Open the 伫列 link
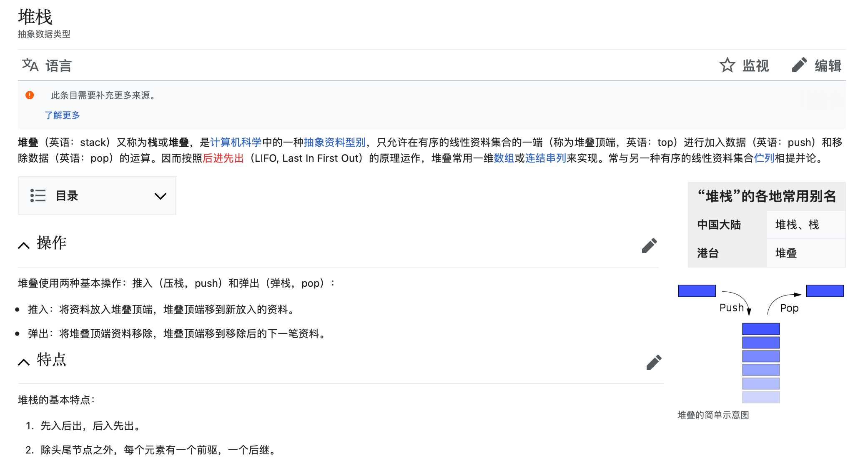The image size is (868, 461). coord(764,158)
